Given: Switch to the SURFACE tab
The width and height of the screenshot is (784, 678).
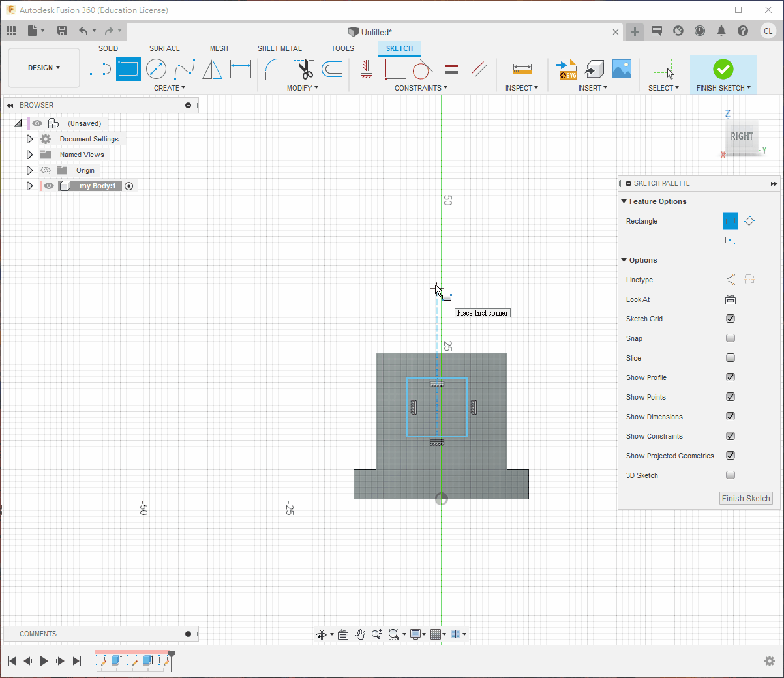Looking at the screenshot, I should click(164, 48).
